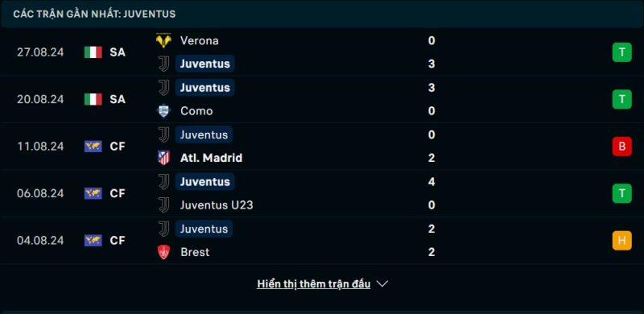This screenshot has width=644, height=314.
Task: Click the CF label on 06.08.24 row
Action: (x=118, y=193)
